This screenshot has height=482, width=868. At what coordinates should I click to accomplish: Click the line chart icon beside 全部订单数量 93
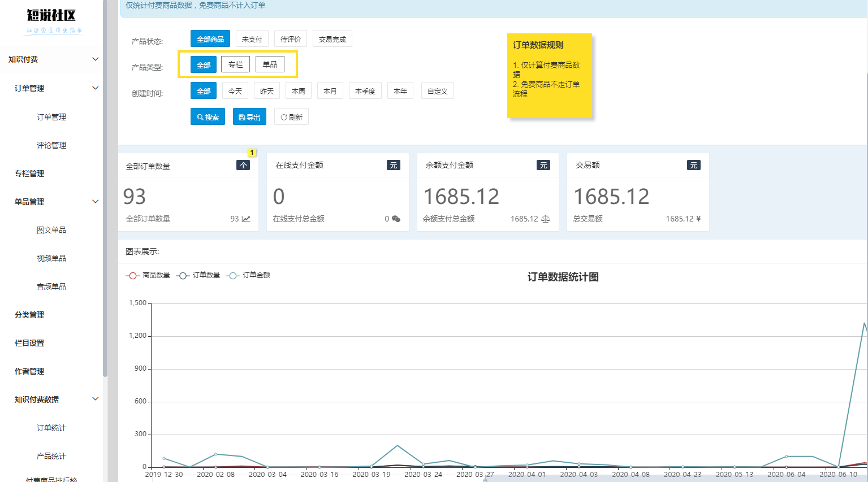[246, 219]
